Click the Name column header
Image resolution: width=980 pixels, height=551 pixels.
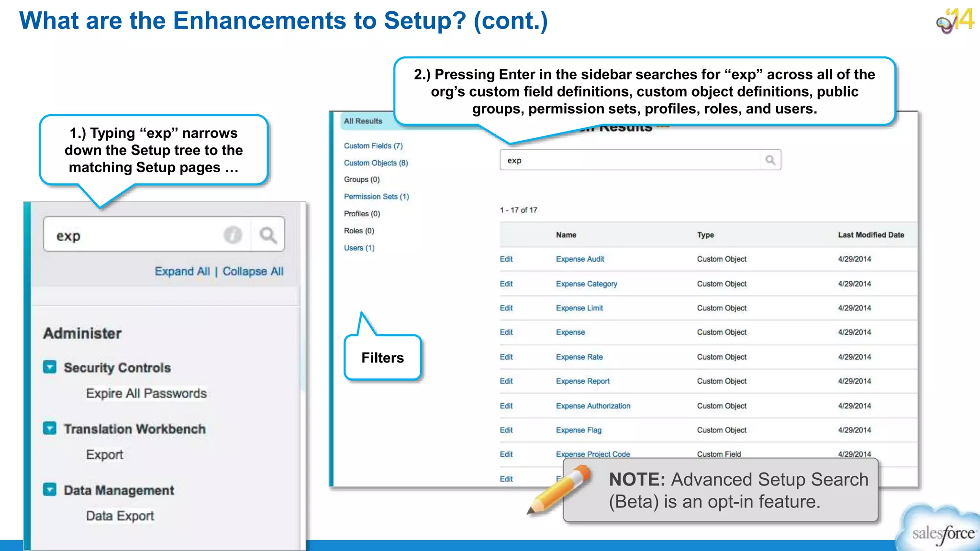pyautogui.click(x=566, y=235)
